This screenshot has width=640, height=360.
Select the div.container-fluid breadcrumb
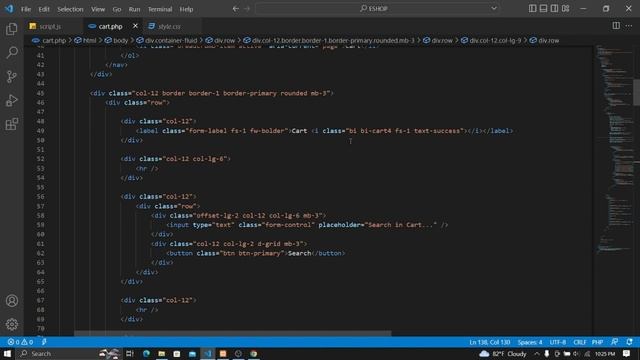(167, 40)
